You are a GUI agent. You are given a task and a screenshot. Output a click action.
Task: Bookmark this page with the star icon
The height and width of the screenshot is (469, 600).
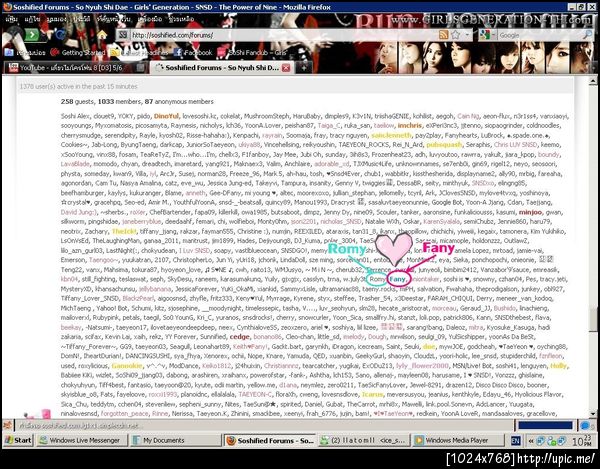click(x=455, y=35)
